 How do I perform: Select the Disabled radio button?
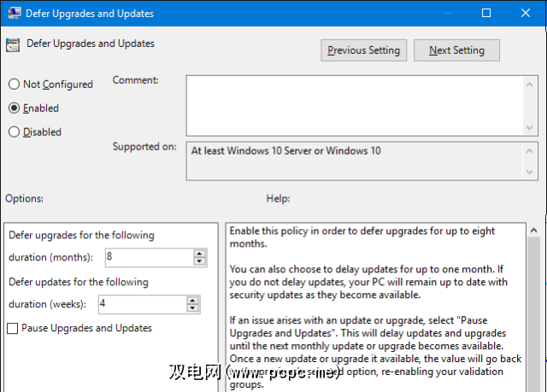pyautogui.click(x=14, y=132)
